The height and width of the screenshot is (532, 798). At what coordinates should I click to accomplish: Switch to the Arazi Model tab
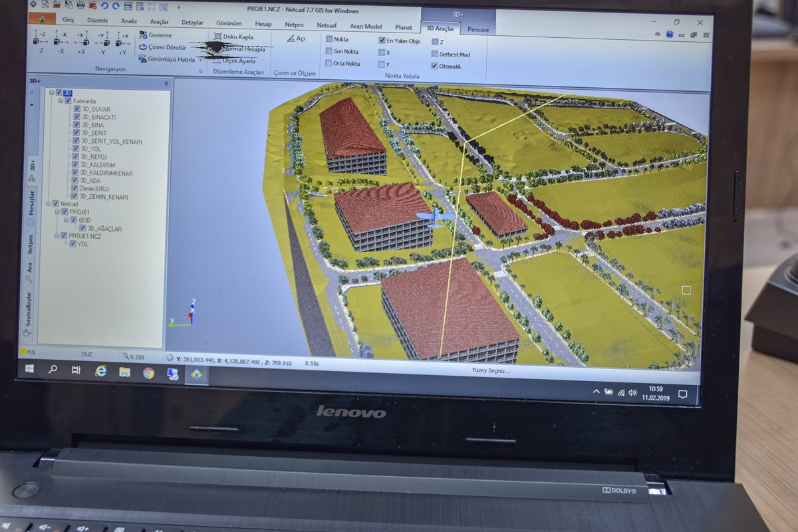(x=366, y=27)
